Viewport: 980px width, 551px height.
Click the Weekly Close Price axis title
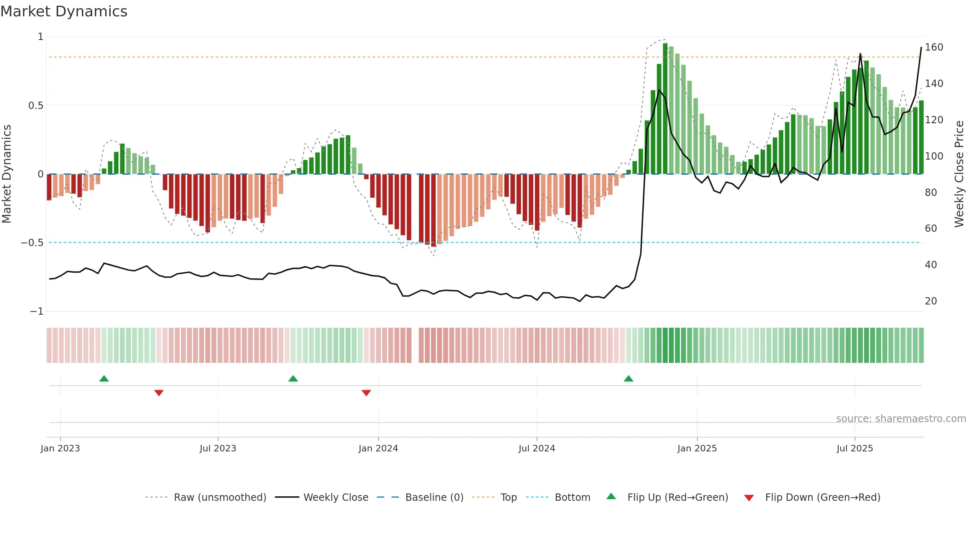click(959, 174)
